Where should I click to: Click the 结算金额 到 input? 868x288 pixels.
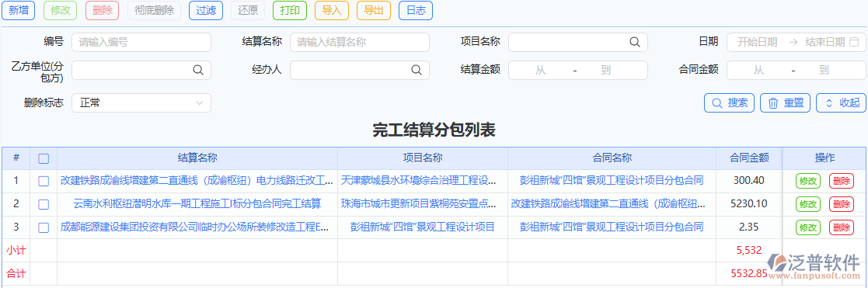(x=605, y=70)
